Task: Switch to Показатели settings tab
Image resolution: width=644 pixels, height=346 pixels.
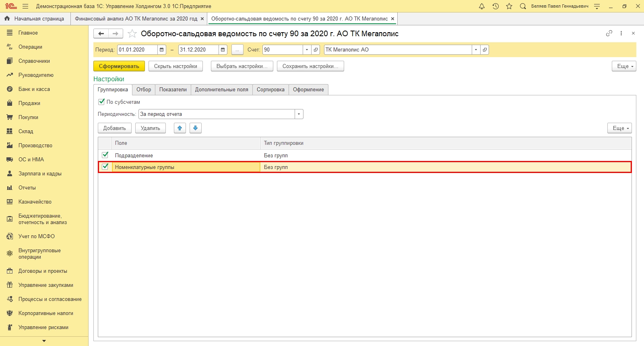Action: tap(173, 90)
